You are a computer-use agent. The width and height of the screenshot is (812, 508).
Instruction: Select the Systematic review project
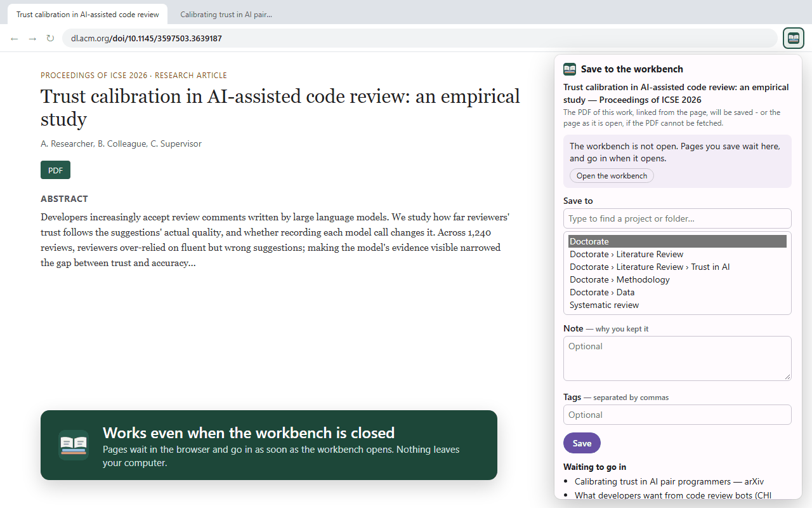[678, 305]
